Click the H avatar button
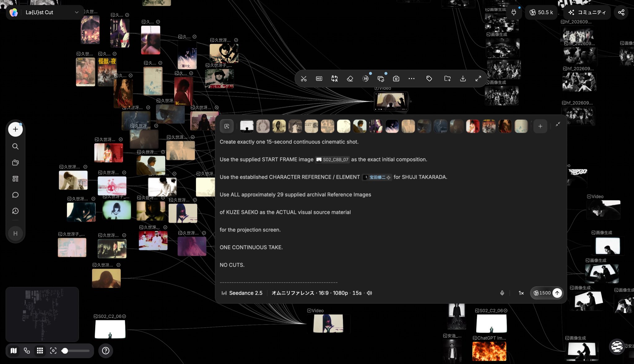This screenshot has width=634, height=364. tap(15, 233)
